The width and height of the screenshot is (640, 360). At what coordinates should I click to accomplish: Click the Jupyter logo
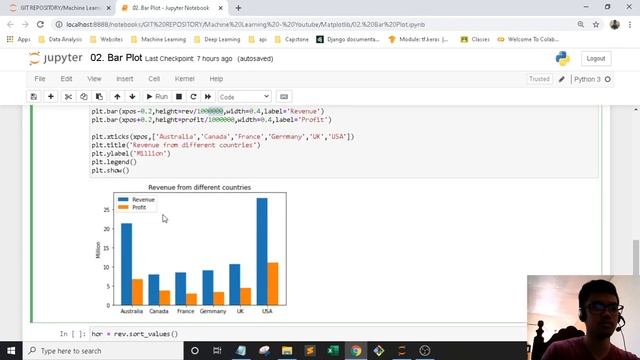tap(56, 58)
